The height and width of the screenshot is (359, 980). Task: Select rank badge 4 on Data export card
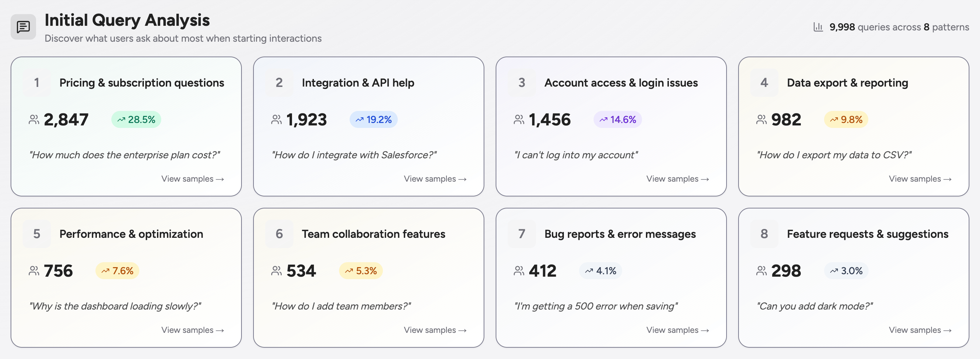click(x=764, y=83)
